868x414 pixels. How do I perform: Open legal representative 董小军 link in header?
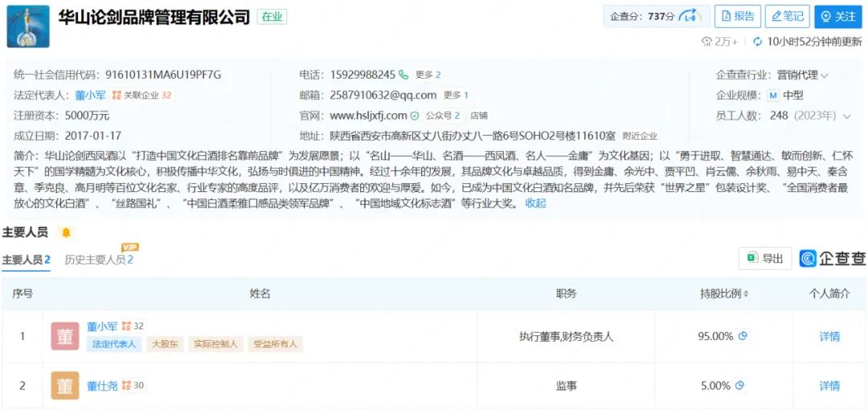coord(90,95)
